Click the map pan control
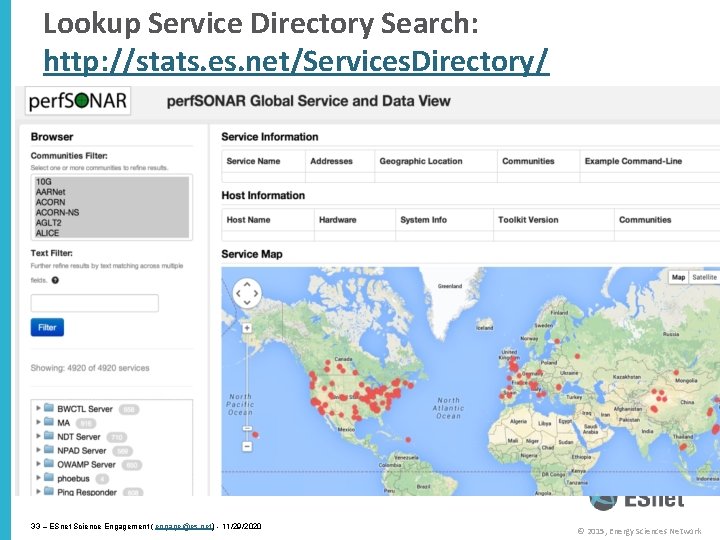 247,293
